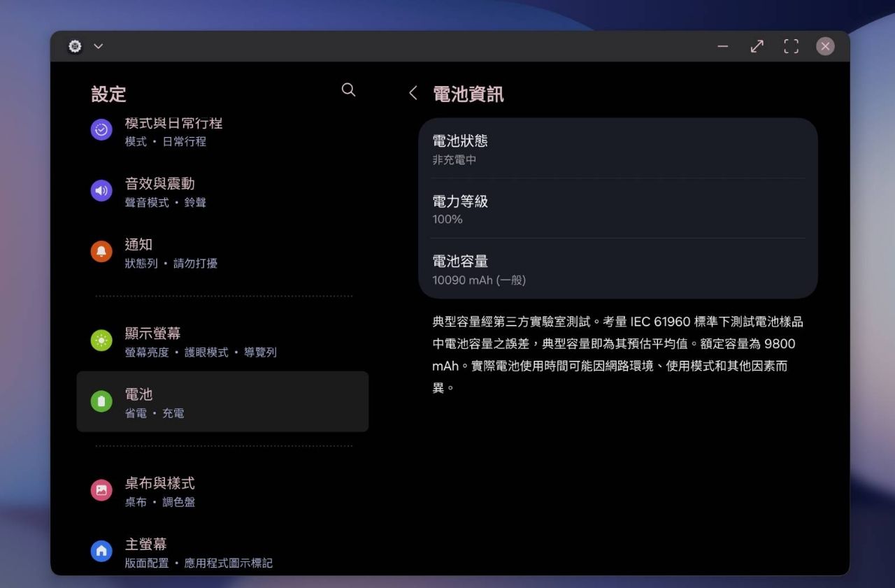Click the 電池狀態 row

coord(617,149)
